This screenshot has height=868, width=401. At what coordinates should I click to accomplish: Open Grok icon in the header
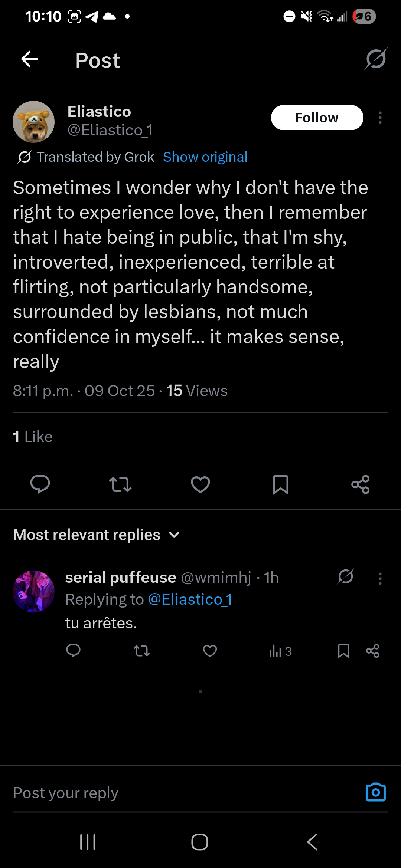point(376,59)
